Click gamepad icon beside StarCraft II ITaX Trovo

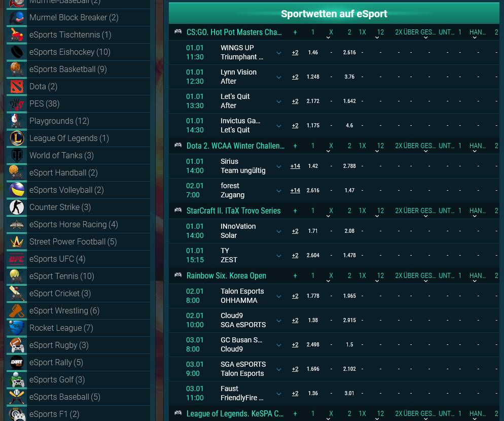point(178,210)
